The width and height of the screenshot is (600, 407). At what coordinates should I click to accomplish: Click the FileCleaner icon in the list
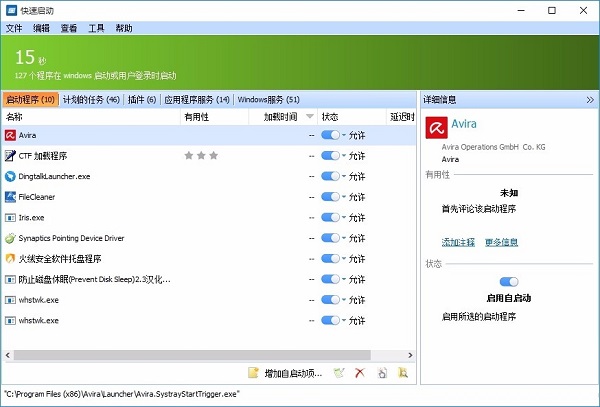point(10,197)
